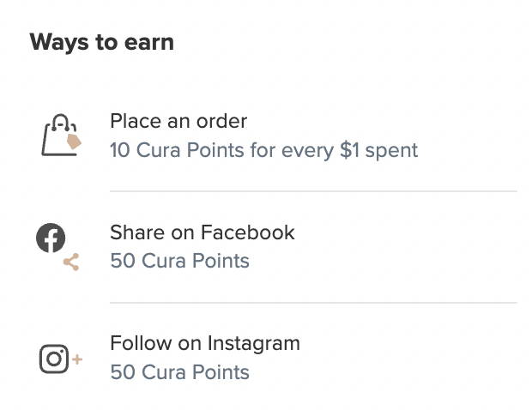Select 10 Cura Points for every $1 spent

264,150
